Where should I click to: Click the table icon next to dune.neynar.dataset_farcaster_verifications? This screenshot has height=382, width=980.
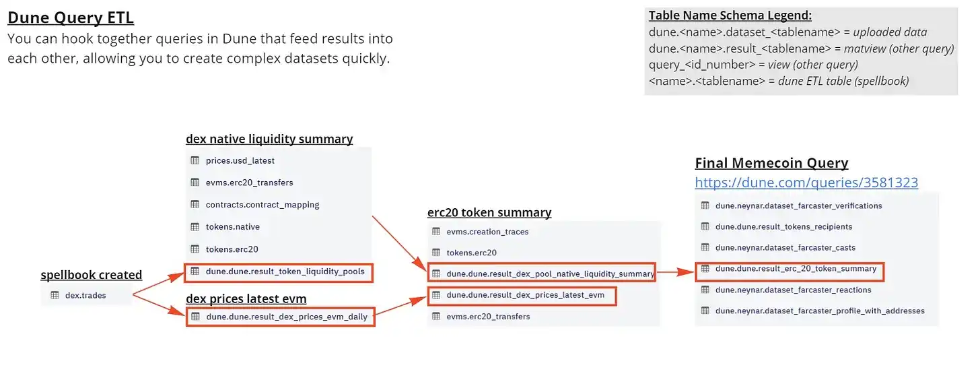pyautogui.click(x=705, y=205)
